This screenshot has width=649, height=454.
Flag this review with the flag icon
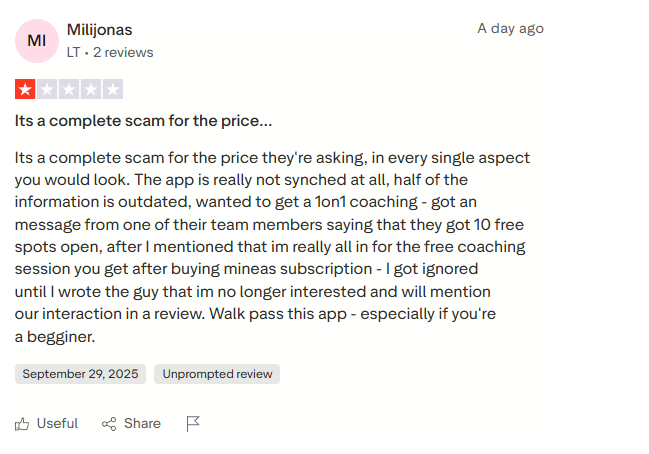point(193,424)
